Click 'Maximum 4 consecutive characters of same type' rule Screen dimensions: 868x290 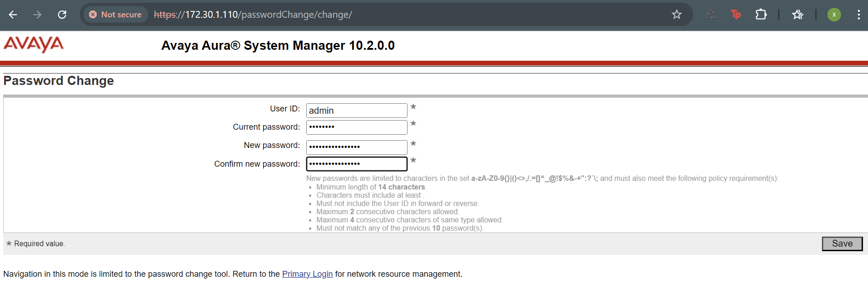tap(409, 220)
